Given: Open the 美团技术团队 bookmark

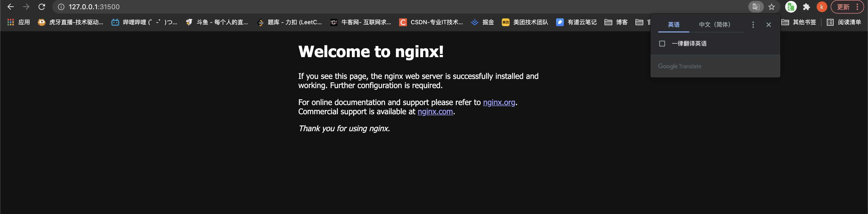Looking at the screenshot, I should click(x=525, y=22).
